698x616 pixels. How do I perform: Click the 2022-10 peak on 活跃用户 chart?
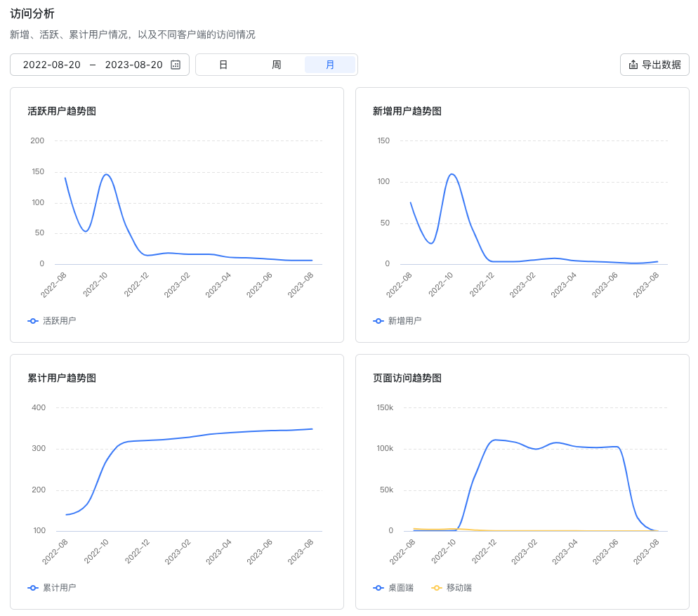click(x=106, y=174)
